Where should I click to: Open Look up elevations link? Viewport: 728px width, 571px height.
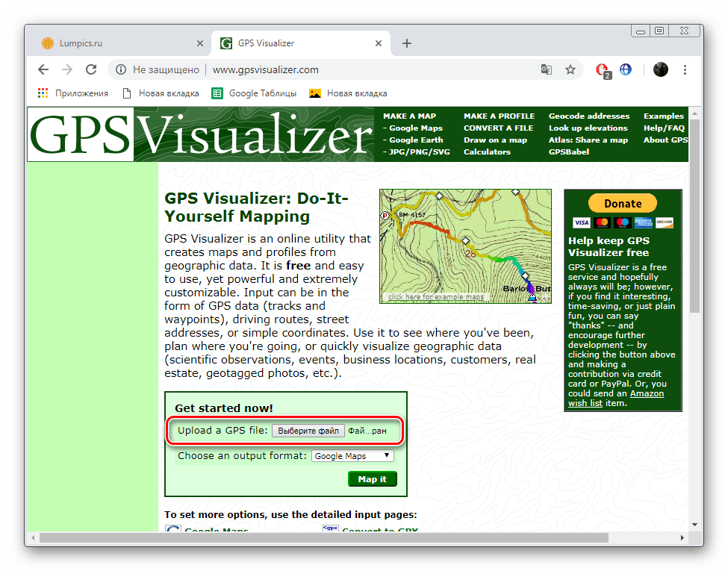(588, 128)
